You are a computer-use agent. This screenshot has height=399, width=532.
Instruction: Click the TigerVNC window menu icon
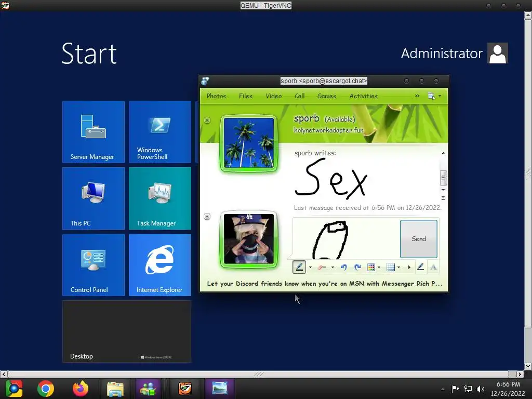point(5,5)
